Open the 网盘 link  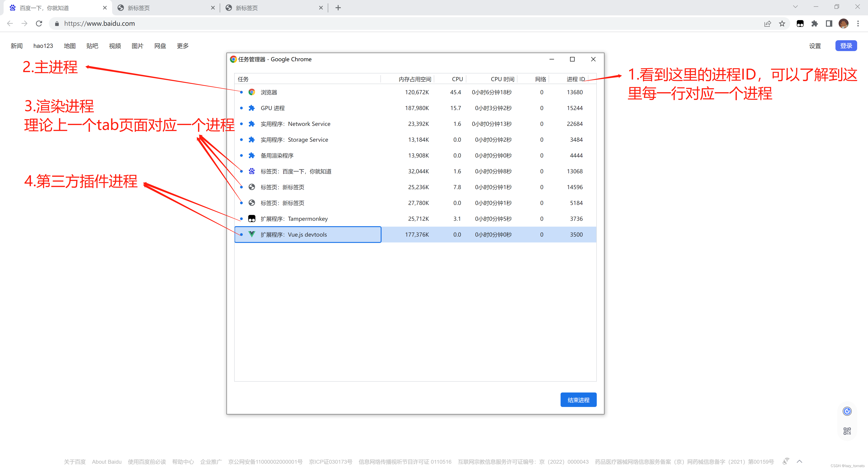[x=160, y=46]
